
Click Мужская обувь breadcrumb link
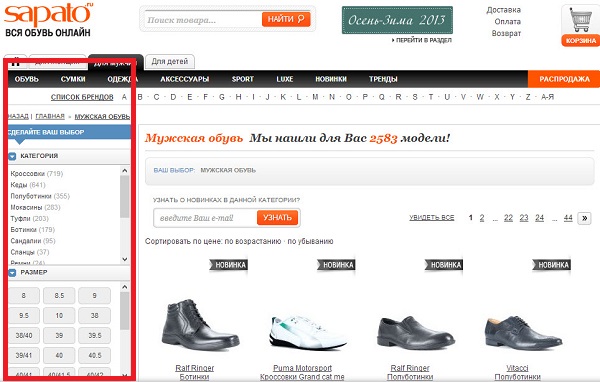(102, 116)
